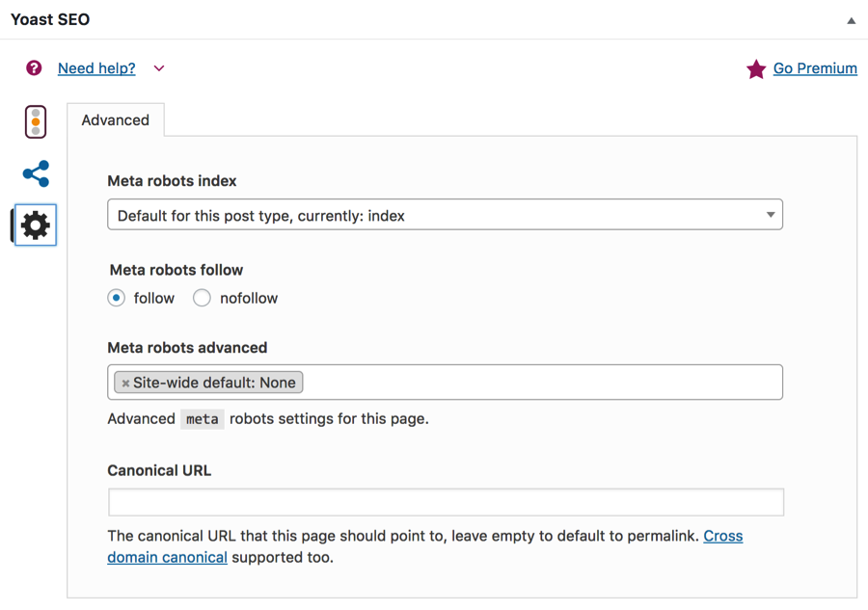This screenshot has width=868, height=610.
Task: Click the follow radio label text
Action: [154, 298]
